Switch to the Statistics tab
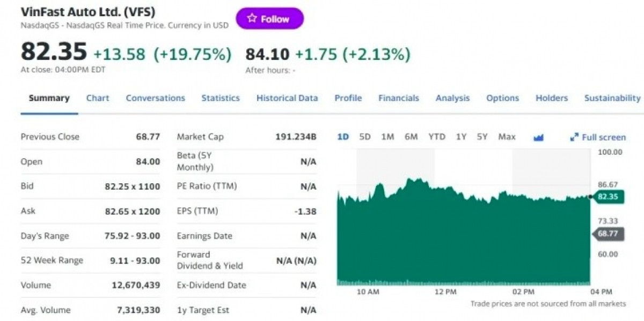Viewport: 644px width, 321px height. 221,98
